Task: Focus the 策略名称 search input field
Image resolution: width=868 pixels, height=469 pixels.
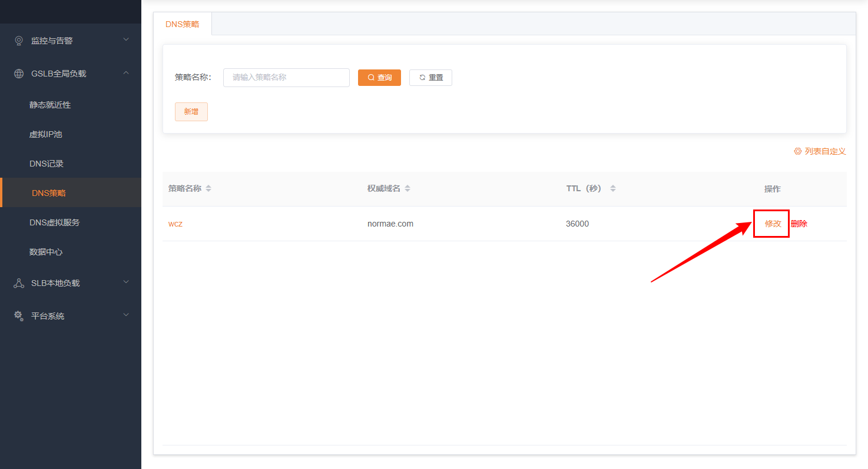Action: coord(286,78)
